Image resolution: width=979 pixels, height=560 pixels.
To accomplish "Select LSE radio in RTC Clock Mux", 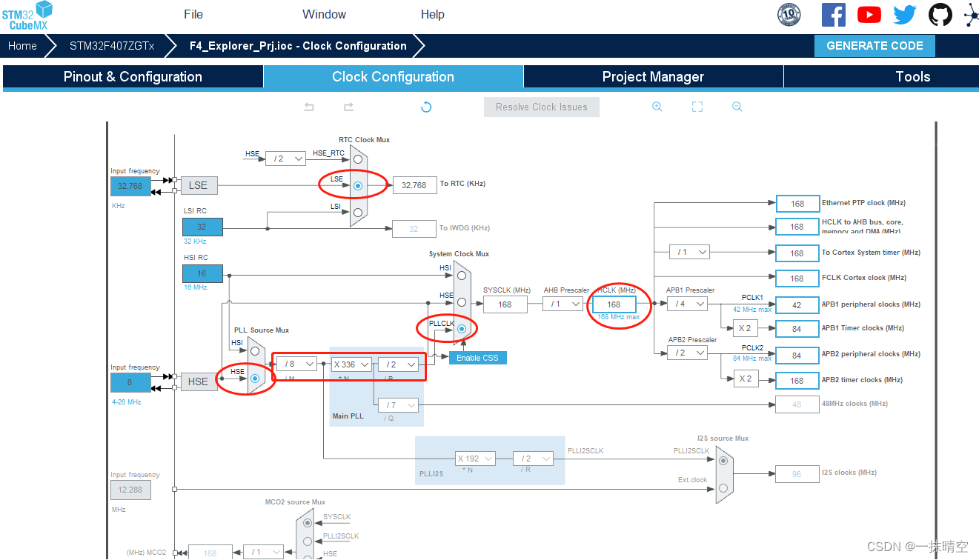I will (x=358, y=185).
